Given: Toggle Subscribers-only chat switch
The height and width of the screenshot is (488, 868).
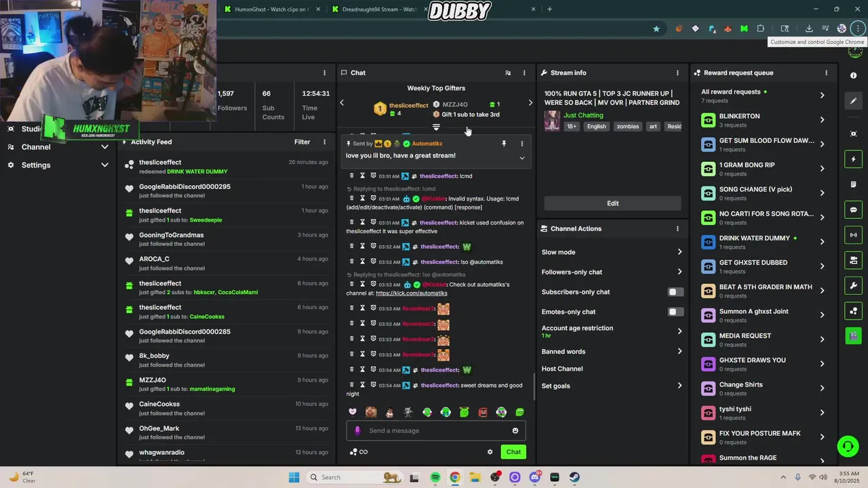Looking at the screenshot, I should (675, 292).
